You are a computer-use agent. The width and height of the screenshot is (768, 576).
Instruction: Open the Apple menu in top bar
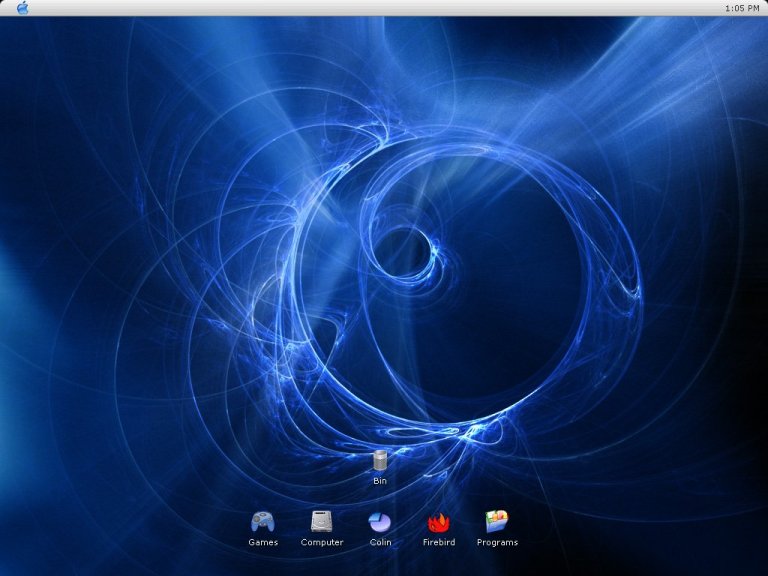click(22, 8)
